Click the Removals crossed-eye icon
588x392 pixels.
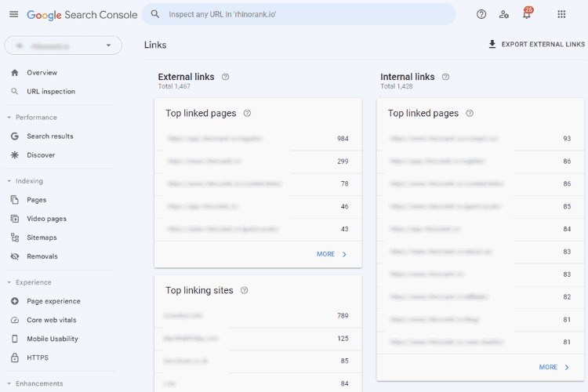[15, 256]
